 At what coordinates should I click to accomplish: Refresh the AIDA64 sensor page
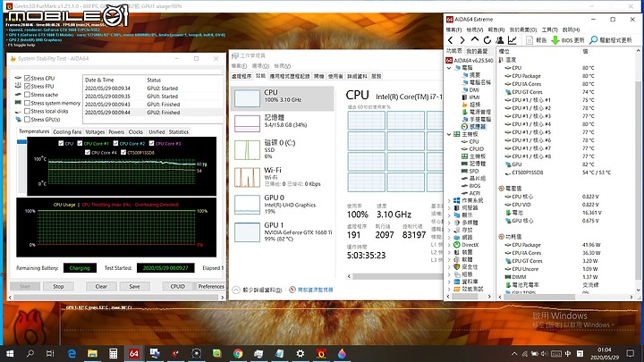coord(487,40)
